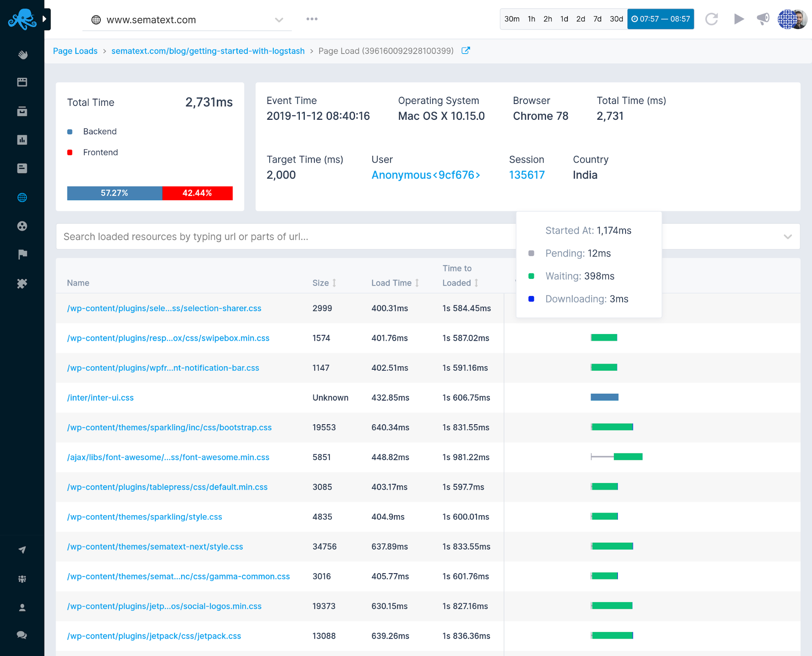812x656 pixels.
Task: Open the sparkling/style.css resource link
Action: [x=145, y=517]
